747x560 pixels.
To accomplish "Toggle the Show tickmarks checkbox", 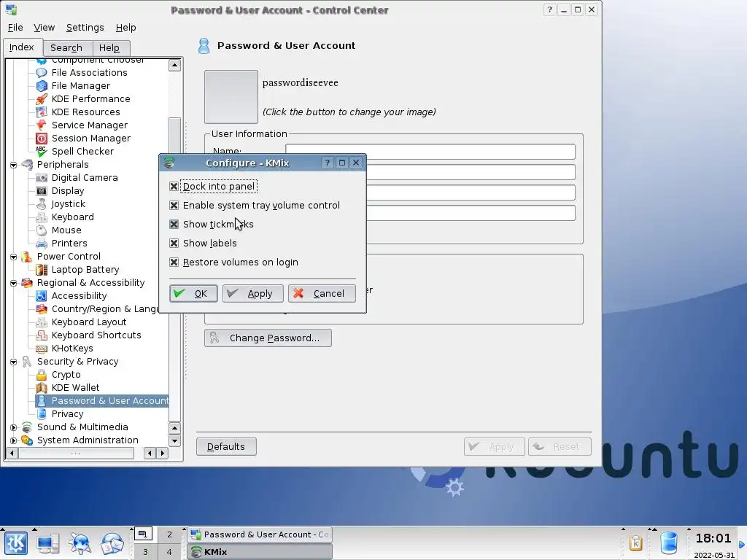I will click(174, 225).
